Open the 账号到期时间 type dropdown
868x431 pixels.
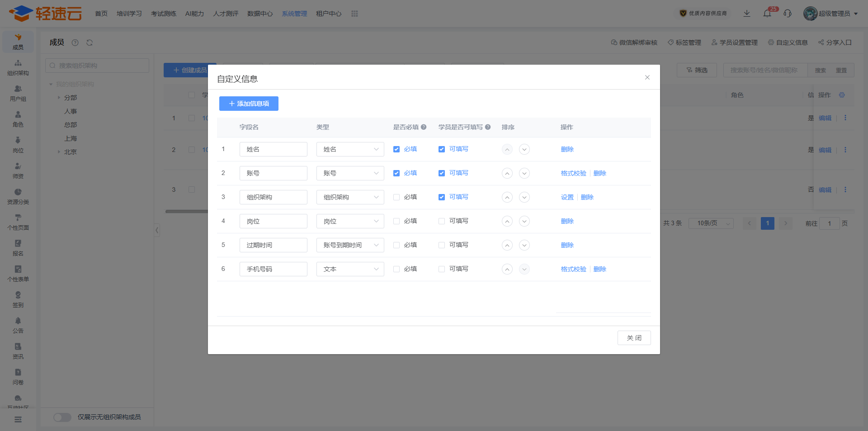click(350, 245)
